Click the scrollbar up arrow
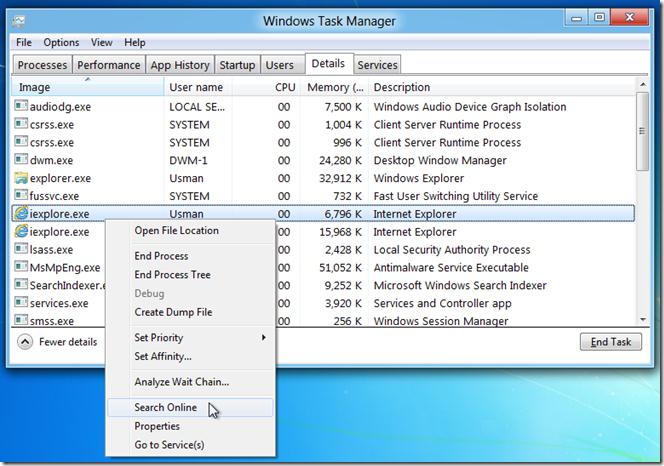Screen dimensions: 664x466 643,85
